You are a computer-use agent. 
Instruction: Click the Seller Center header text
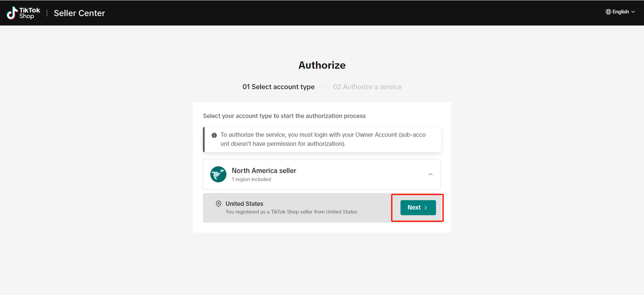[79, 13]
